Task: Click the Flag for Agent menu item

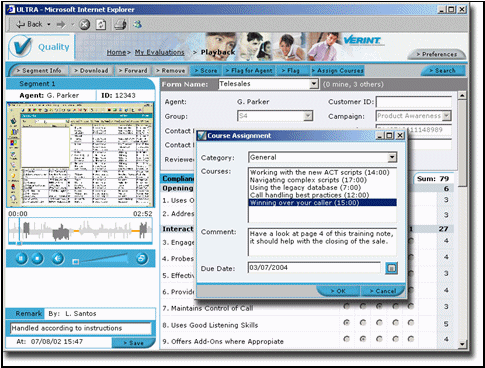Action: (249, 71)
